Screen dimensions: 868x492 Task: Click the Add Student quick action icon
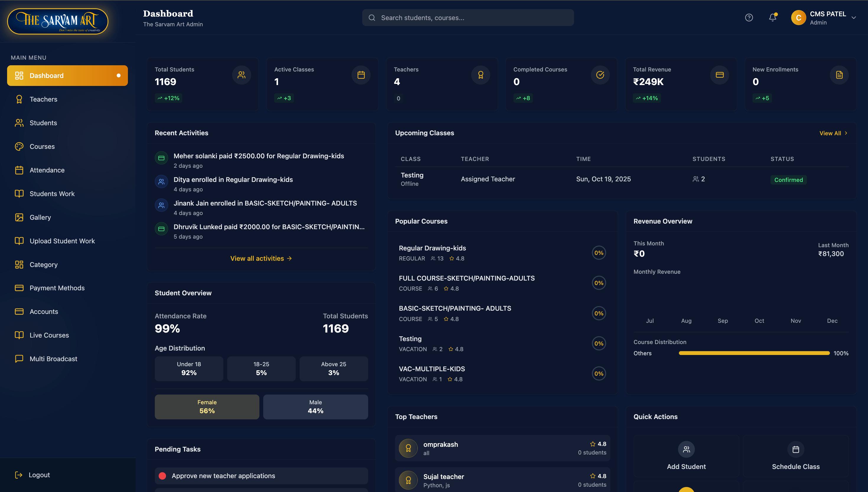point(686,449)
